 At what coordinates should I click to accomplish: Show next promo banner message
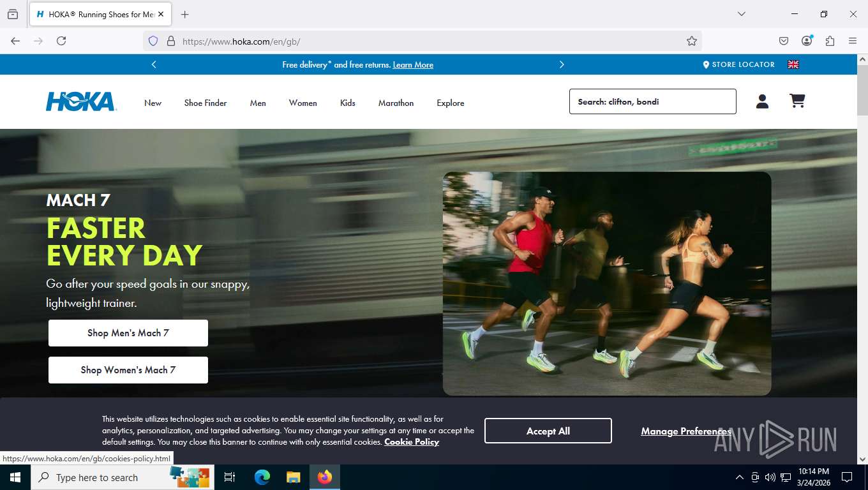click(x=562, y=64)
